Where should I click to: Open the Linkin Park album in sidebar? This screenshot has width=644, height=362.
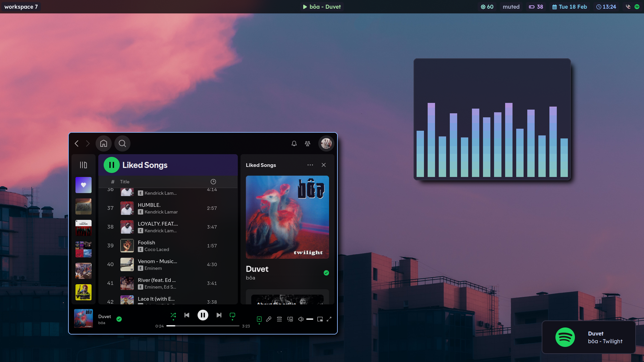(84, 228)
